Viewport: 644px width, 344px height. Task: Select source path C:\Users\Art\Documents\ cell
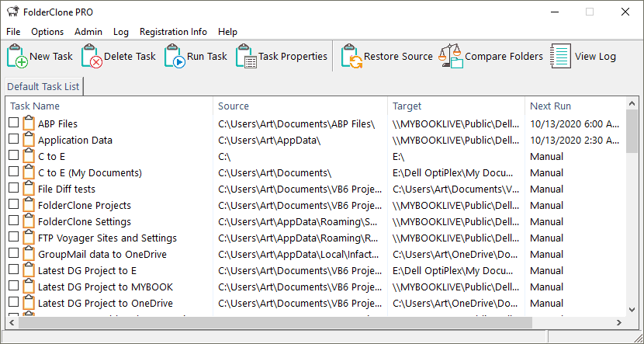tap(275, 172)
